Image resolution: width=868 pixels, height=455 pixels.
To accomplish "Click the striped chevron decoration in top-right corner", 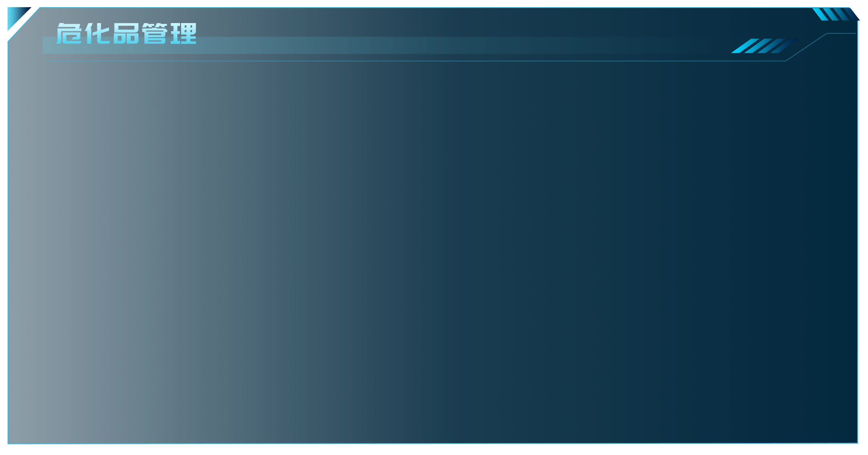I will tap(836, 14).
